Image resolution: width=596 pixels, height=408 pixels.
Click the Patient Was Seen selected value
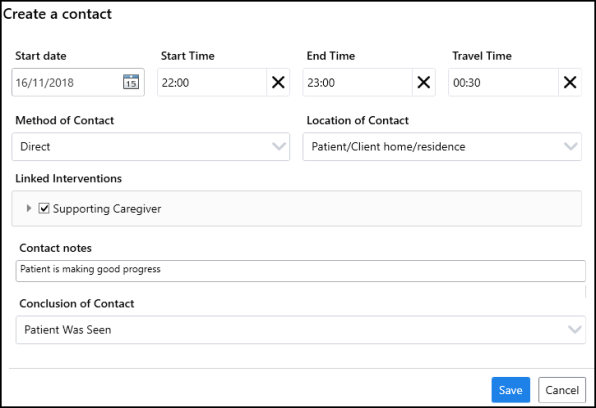(68, 330)
